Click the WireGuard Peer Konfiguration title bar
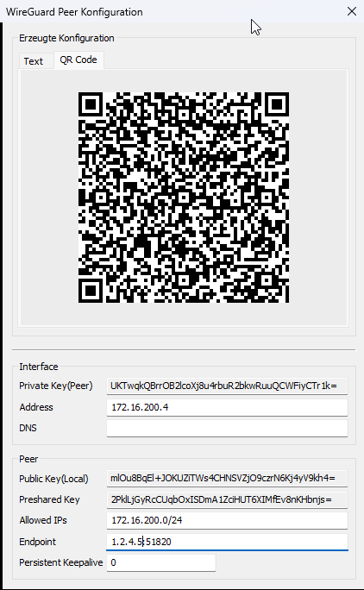Image resolution: width=364 pixels, height=590 pixels. coord(169,12)
